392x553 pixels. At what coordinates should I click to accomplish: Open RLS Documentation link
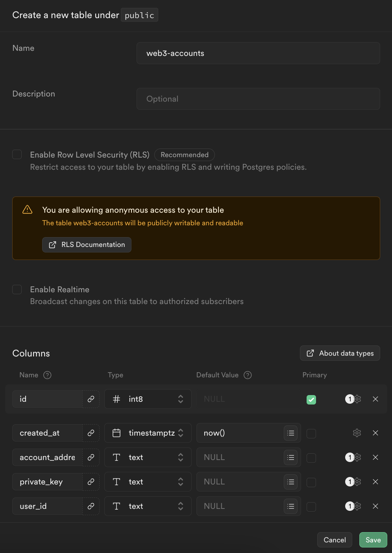(x=87, y=245)
